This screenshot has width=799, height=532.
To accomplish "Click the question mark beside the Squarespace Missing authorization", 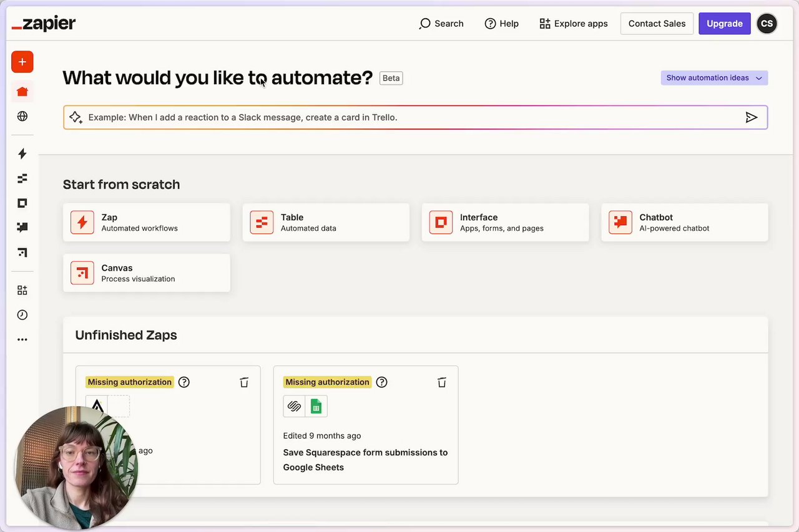I will coord(381,382).
